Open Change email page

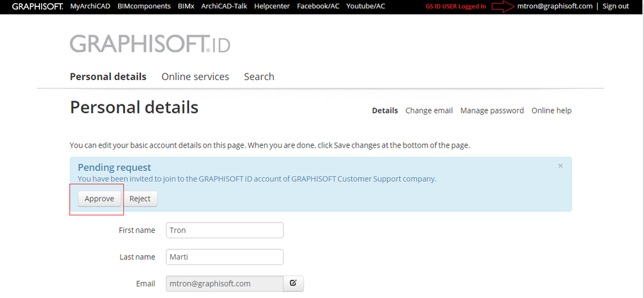(429, 110)
